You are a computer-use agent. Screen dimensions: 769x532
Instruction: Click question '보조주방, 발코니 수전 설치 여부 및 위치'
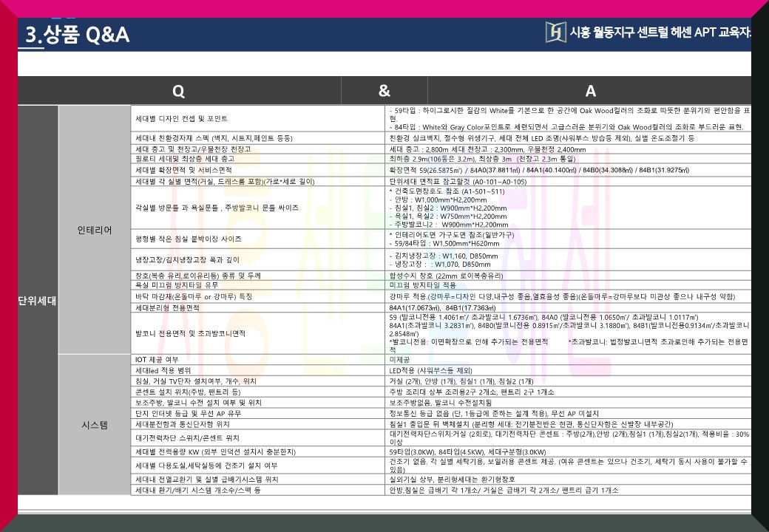(198, 403)
